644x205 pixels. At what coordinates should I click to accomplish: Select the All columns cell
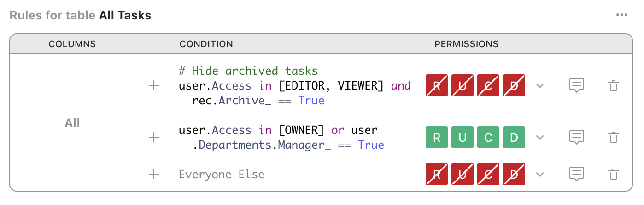[72, 123]
